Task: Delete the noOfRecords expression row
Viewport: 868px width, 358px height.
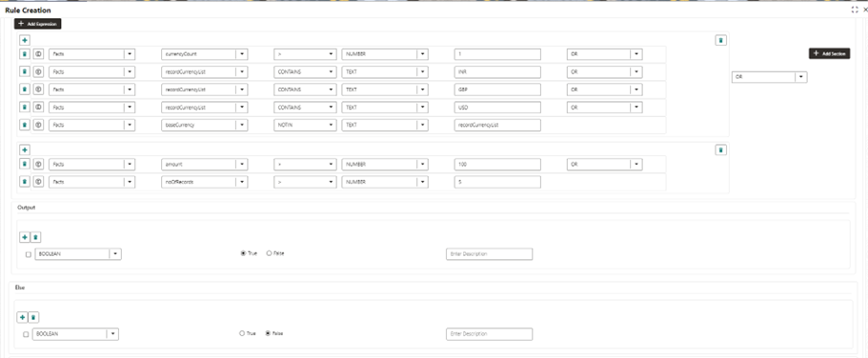Action: click(25, 182)
